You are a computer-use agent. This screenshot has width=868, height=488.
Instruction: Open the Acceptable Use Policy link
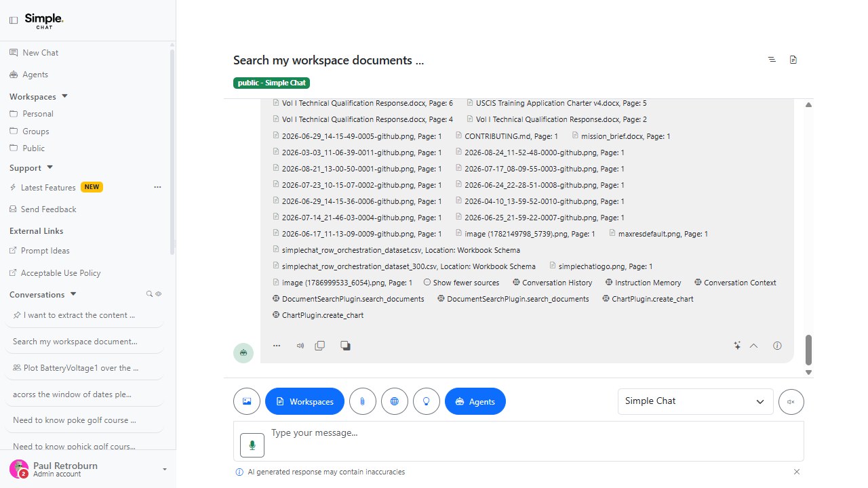pyautogui.click(x=55, y=273)
